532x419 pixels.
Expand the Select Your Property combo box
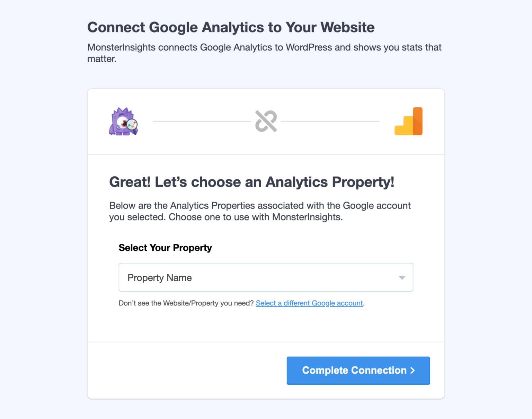tap(266, 277)
